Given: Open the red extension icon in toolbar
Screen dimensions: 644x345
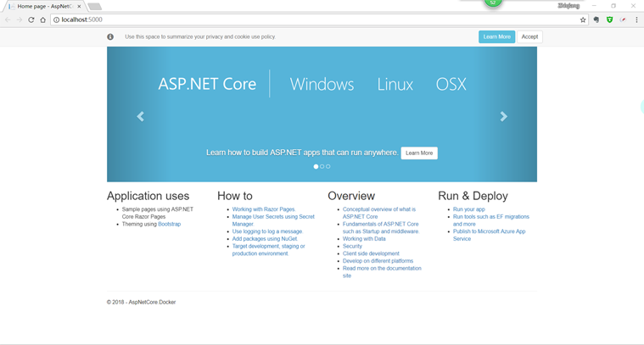Looking at the screenshot, I should [623, 19].
